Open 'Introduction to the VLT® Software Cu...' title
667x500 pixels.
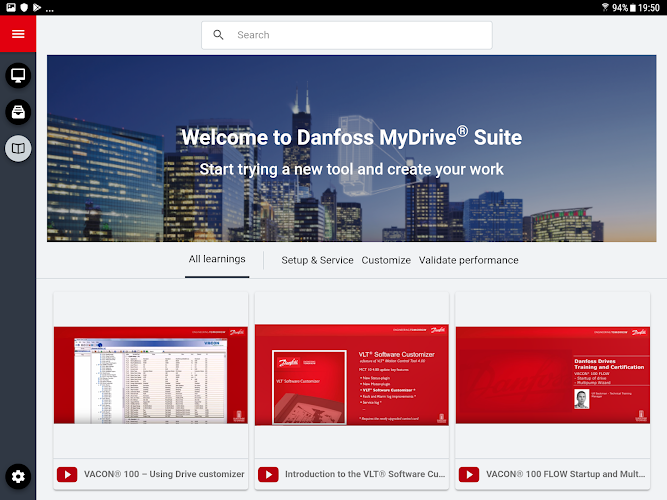365,474
